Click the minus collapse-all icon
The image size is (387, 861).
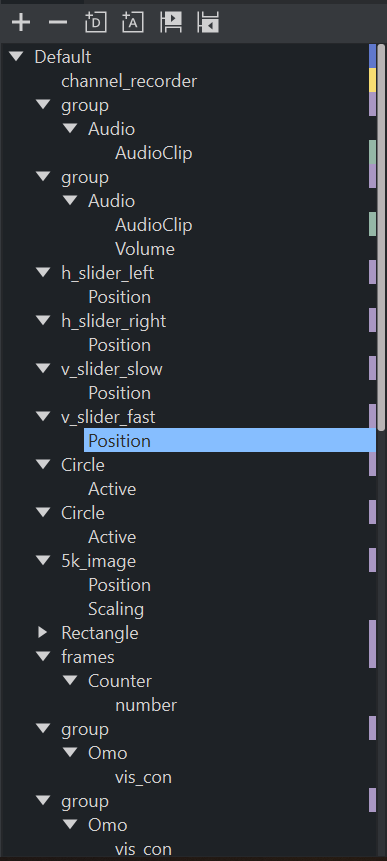58,23
